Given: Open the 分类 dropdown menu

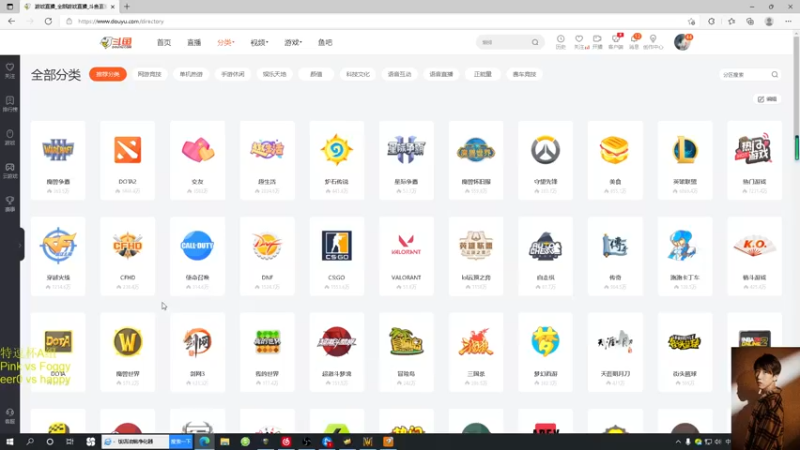Looking at the screenshot, I should 226,43.
